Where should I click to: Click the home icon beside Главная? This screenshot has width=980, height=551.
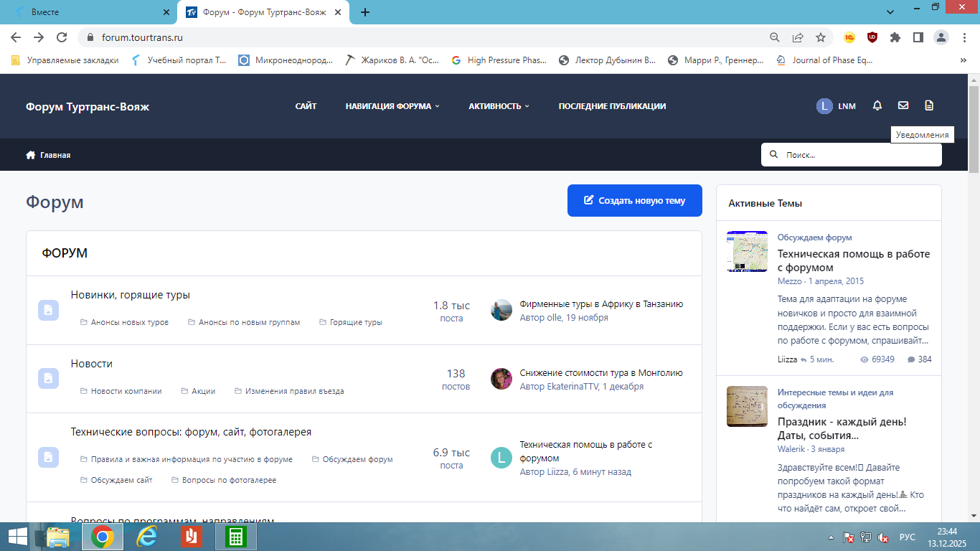(31, 155)
